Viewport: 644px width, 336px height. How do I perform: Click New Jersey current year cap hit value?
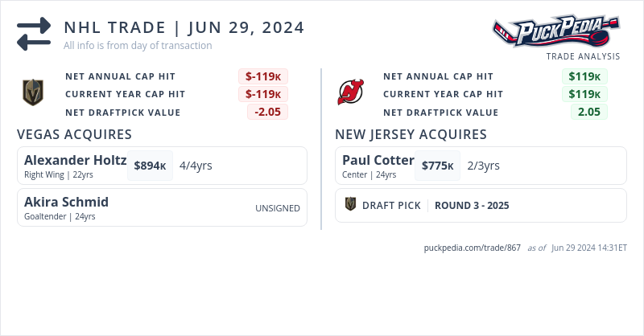point(584,94)
